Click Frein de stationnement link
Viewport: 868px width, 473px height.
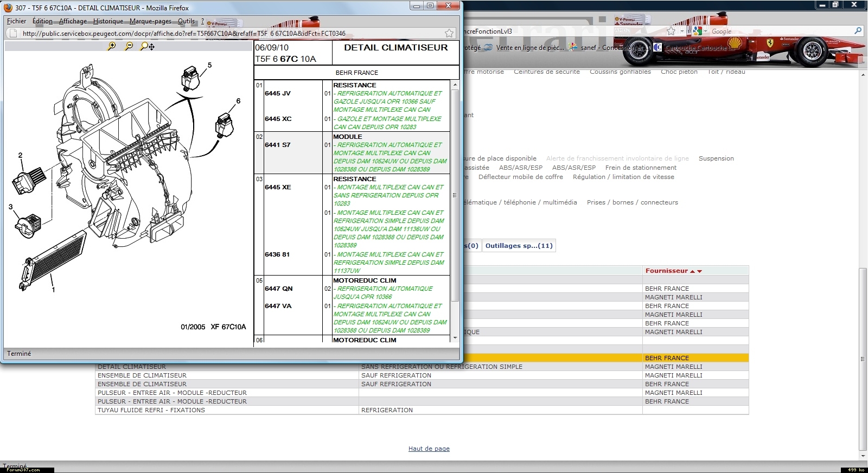pyautogui.click(x=641, y=168)
